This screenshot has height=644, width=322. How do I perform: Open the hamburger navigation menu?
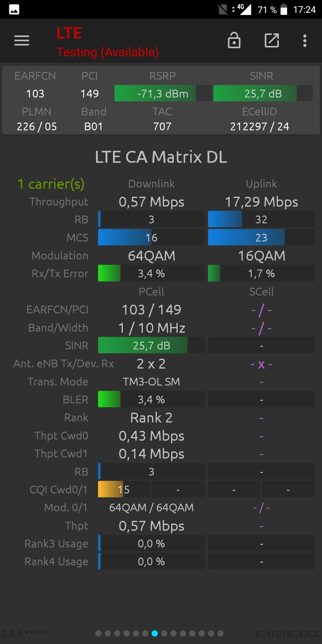[22, 41]
